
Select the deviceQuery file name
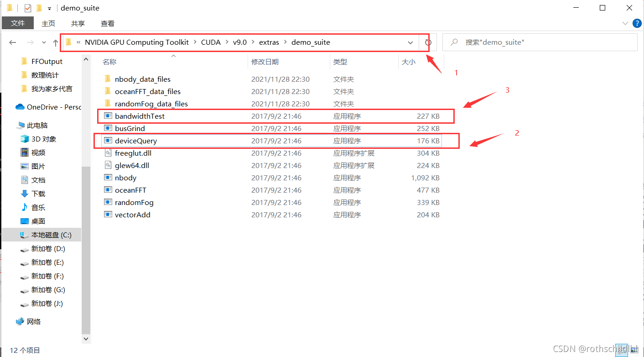click(136, 141)
